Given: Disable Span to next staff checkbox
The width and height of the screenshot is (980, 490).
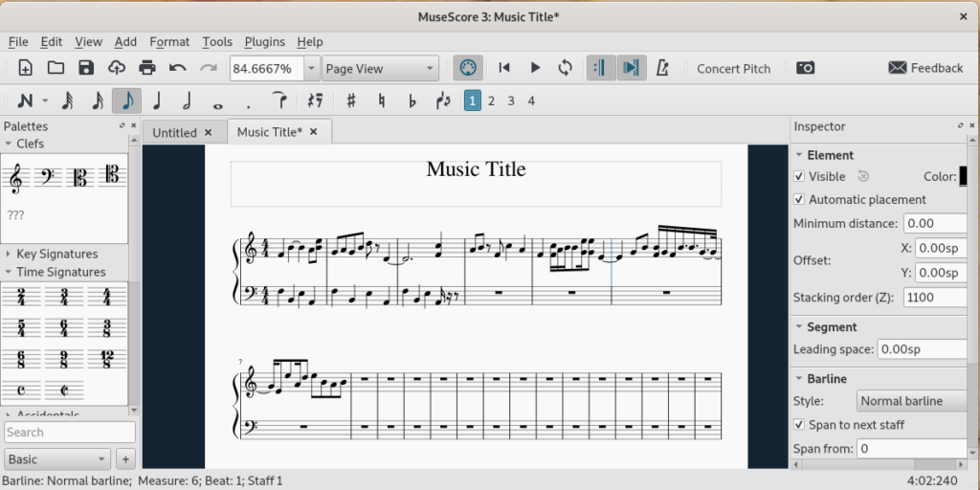Looking at the screenshot, I should [x=799, y=424].
